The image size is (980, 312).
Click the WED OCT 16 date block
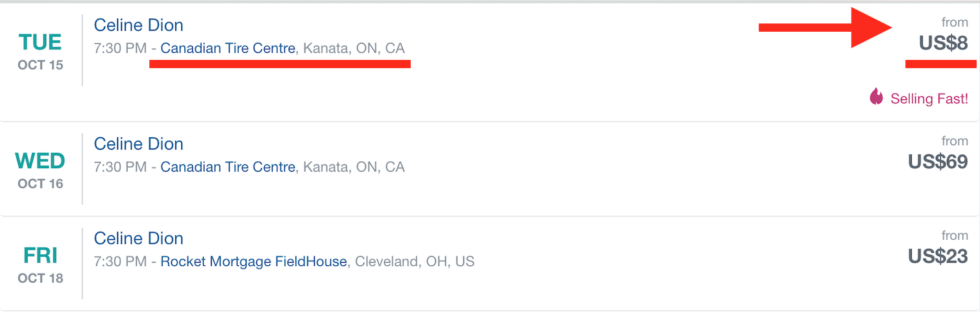point(40,170)
